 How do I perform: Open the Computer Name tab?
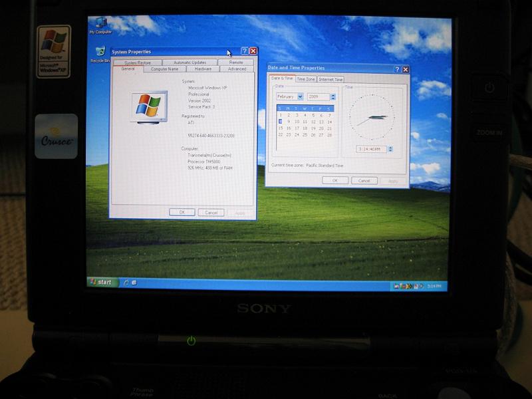pos(164,69)
